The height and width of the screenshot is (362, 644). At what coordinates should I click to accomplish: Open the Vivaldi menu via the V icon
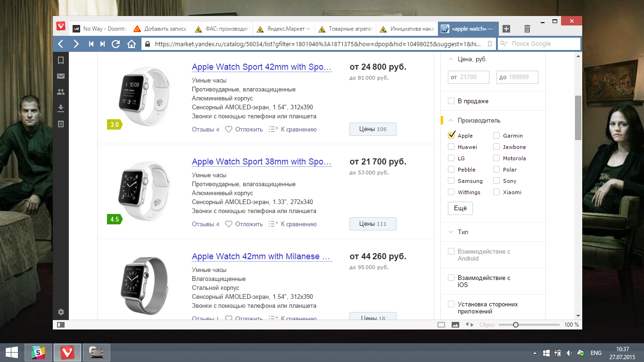point(60,26)
